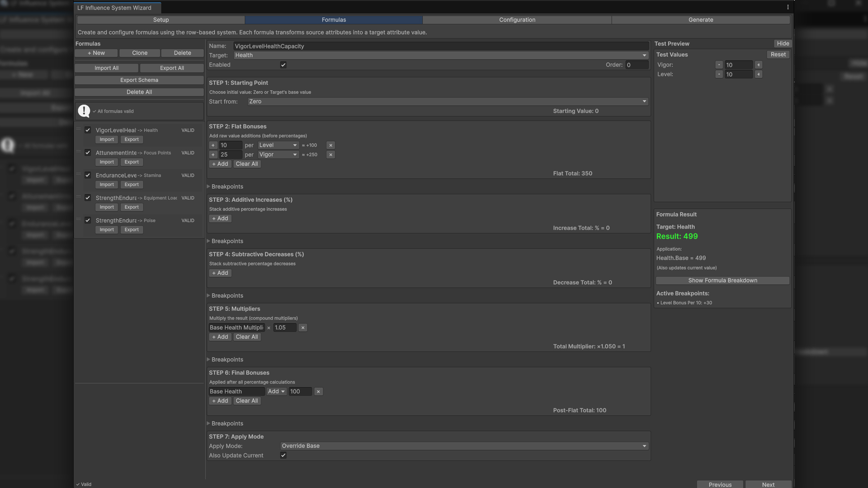This screenshot has height=488, width=868.
Task: Decrement Level test value with the minus icon
Action: click(x=719, y=74)
